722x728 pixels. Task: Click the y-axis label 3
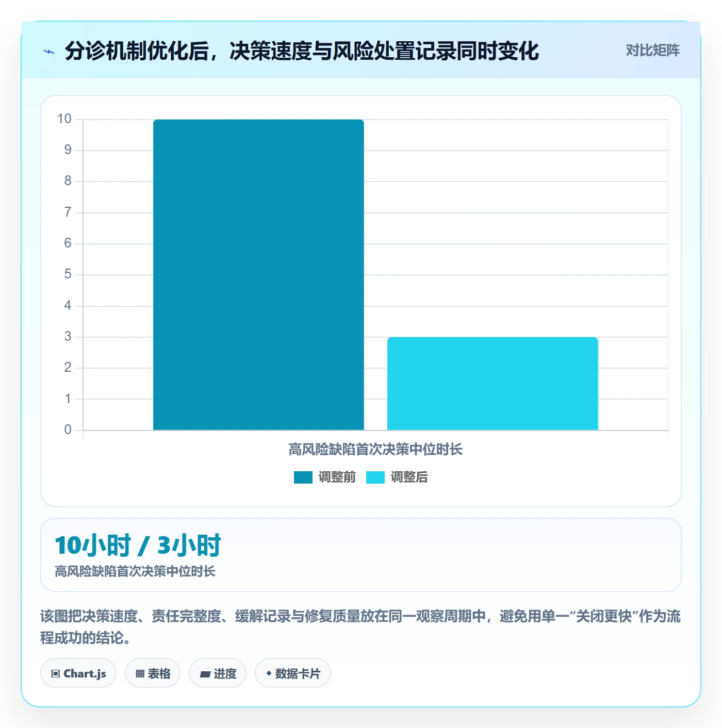point(68,337)
